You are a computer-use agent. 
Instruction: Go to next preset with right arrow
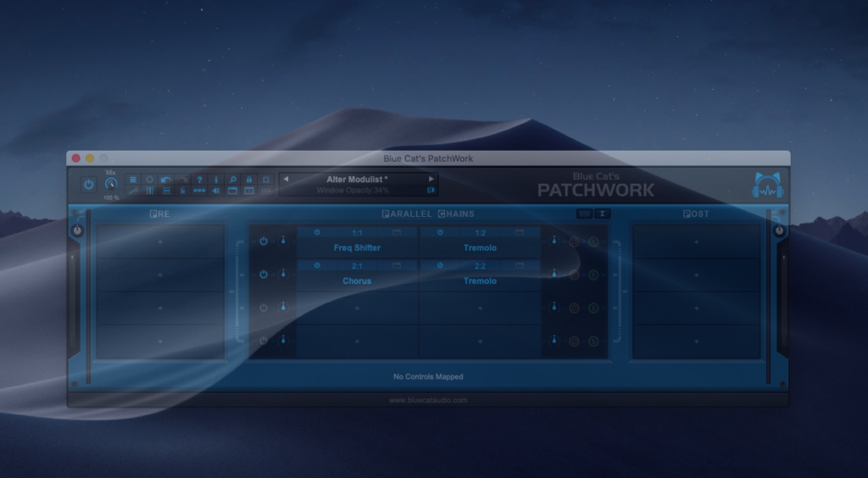(431, 180)
